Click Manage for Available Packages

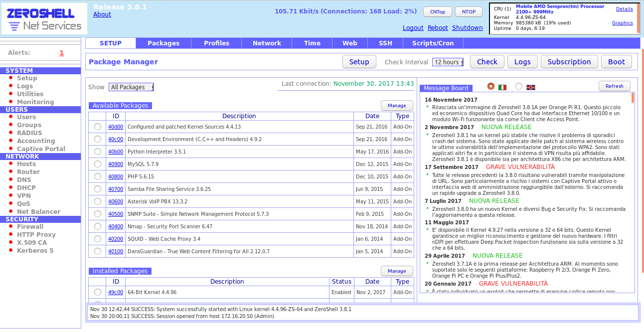coord(397,106)
